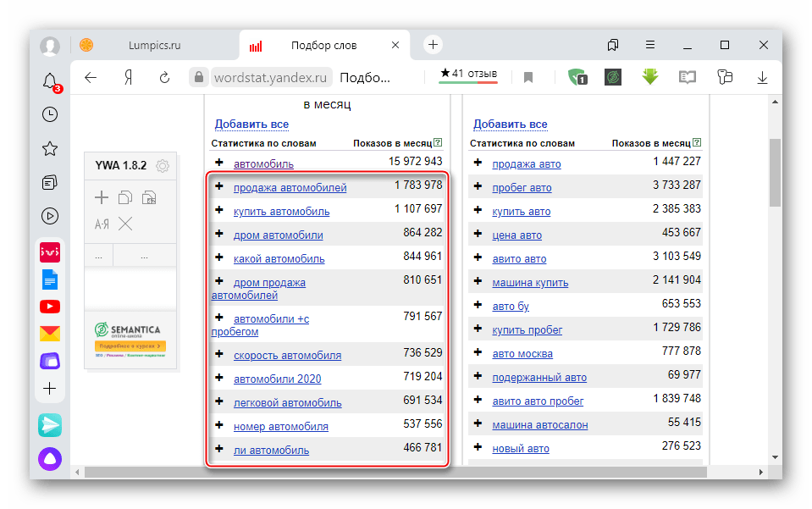Click YWA copy with counts icon

click(149, 197)
